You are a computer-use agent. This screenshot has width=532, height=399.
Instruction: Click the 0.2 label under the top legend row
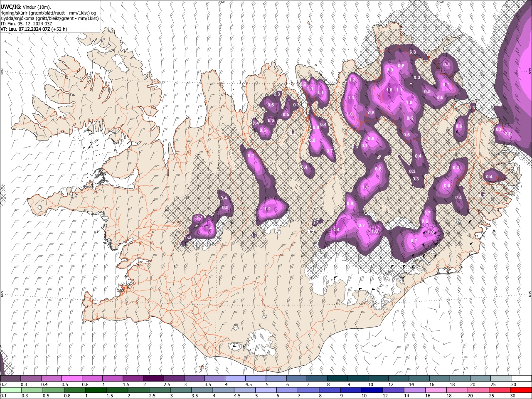coord(3,384)
